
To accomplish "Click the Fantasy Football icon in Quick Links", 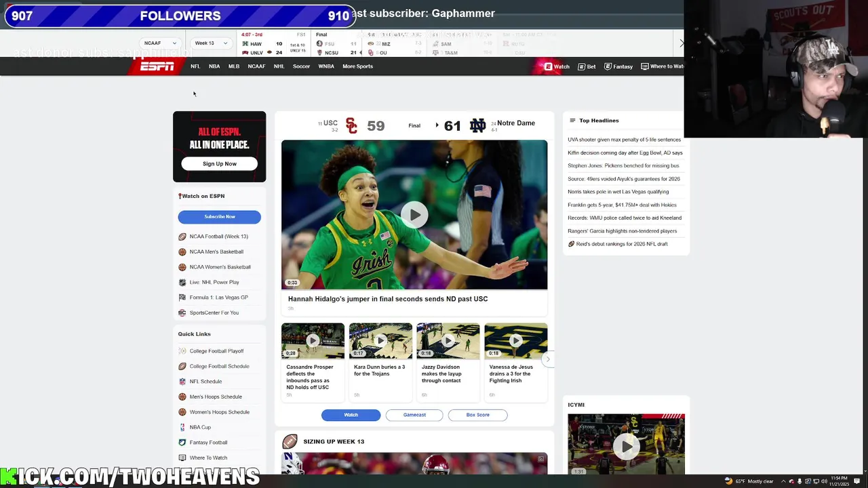I will click(x=182, y=443).
